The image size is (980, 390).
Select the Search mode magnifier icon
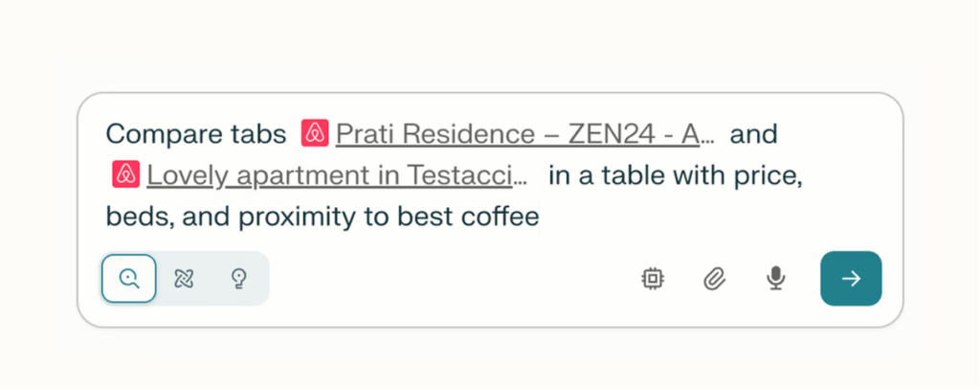(x=129, y=279)
